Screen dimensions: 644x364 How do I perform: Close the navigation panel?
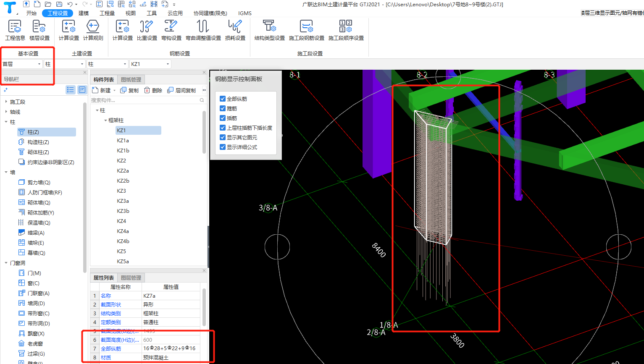(85, 73)
